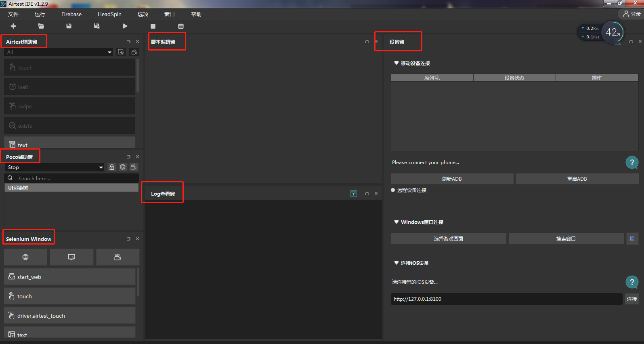Float the Log查看窗 panel
Image resolution: width=644 pixels, height=344 pixels.
pyautogui.click(x=367, y=194)
